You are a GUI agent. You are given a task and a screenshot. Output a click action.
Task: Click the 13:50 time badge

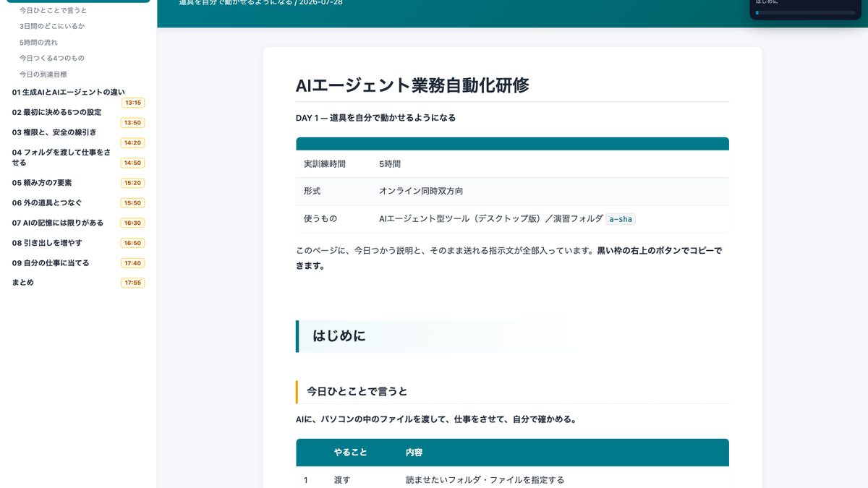132,123
